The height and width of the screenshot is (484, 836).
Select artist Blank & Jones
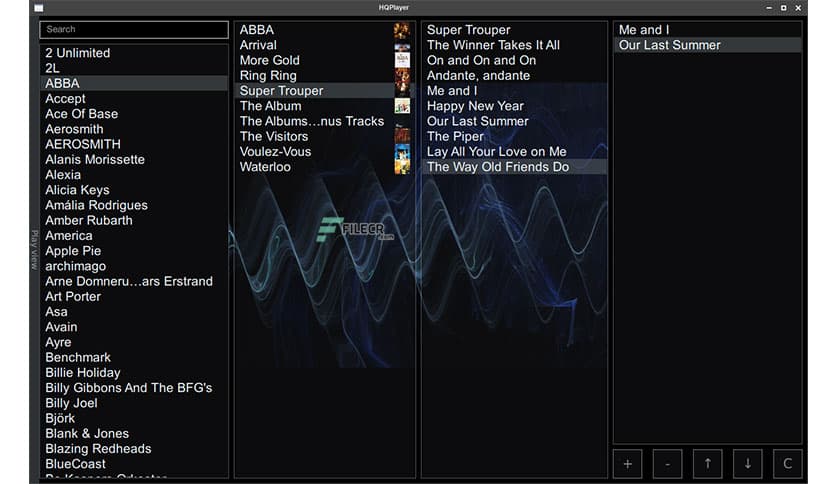tap(134, 433)
